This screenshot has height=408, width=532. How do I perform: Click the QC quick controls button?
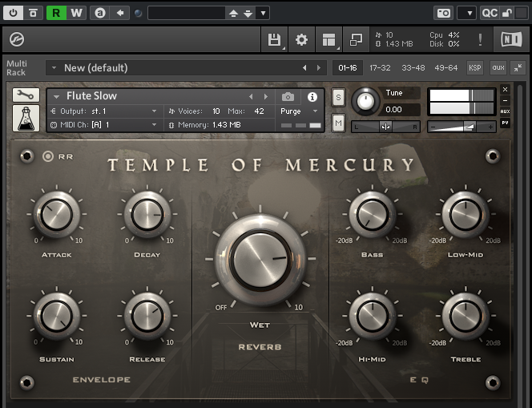[490, 14]
